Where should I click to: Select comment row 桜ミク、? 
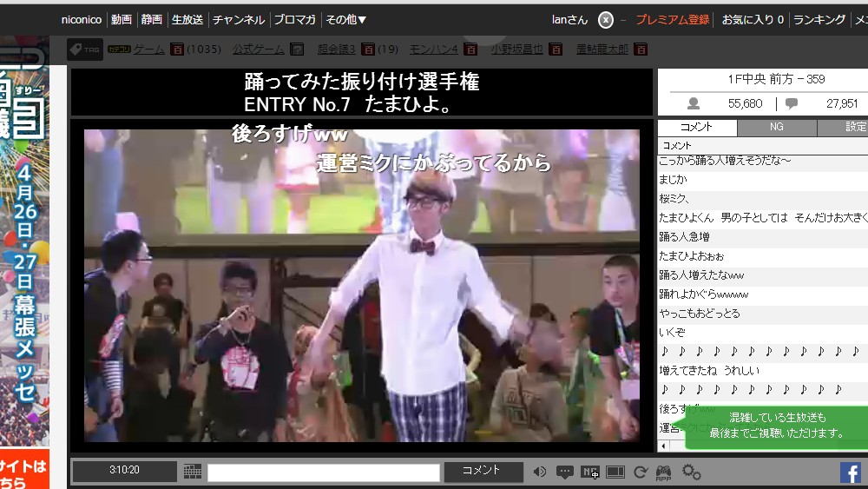pos(763,199)
